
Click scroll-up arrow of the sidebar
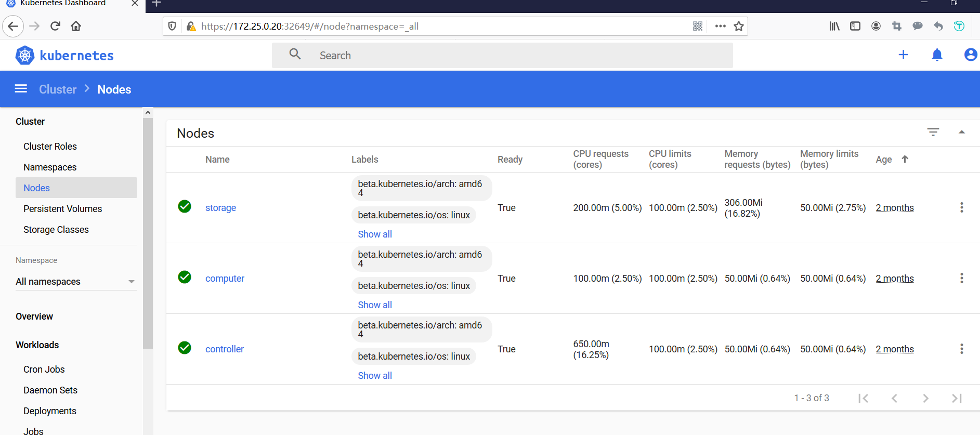pos(148,112)
